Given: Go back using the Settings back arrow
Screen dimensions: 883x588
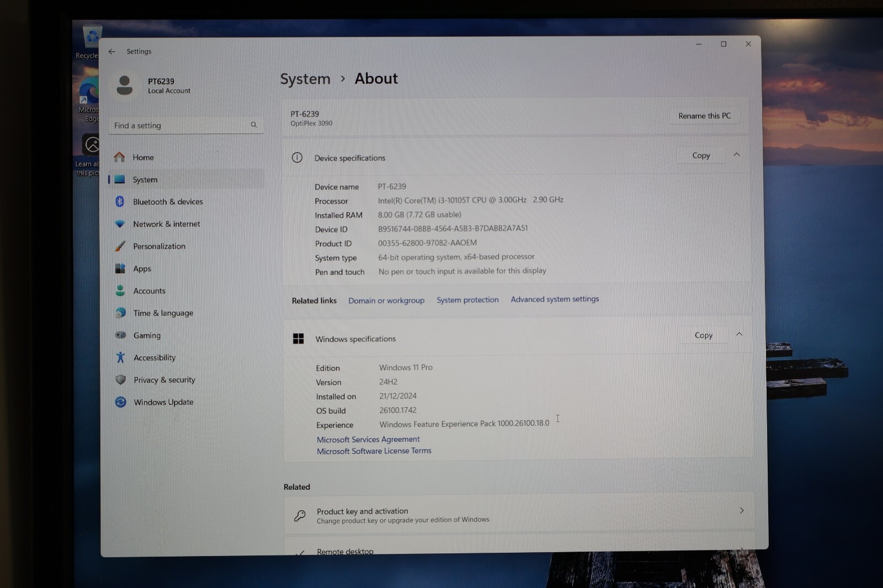Looking at the screenshot, I should [x=112, y=51].
